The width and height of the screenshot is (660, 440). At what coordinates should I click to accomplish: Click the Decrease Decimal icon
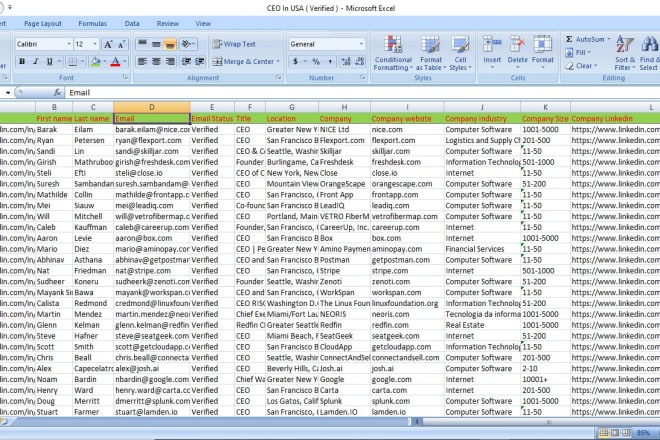[360, 61]
